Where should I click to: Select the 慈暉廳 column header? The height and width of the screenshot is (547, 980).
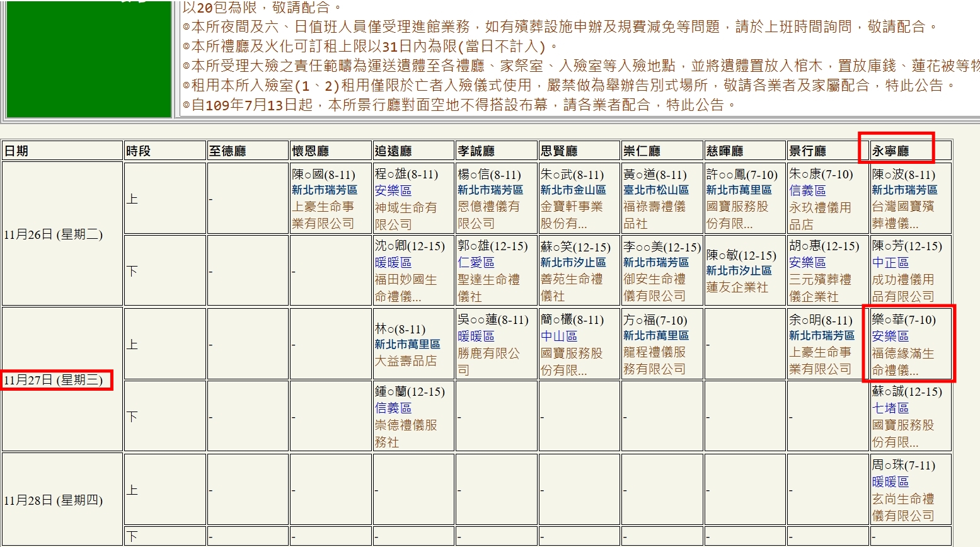coord(745,151)
